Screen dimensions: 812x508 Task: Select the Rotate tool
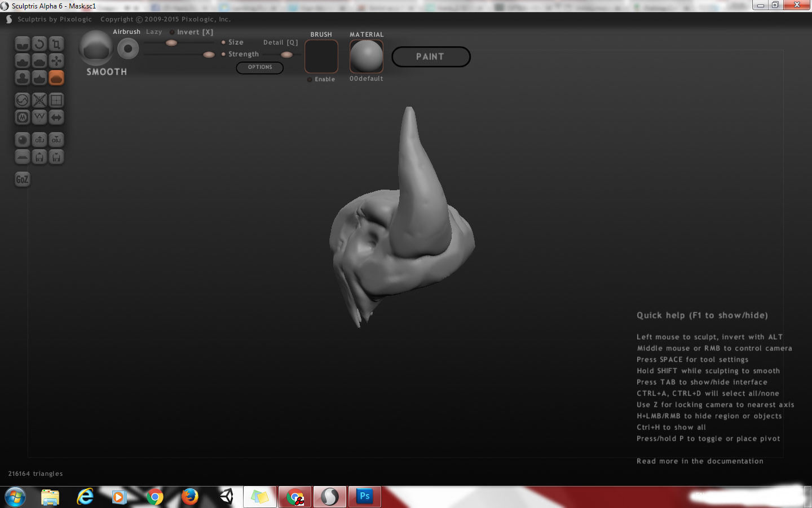(x=39, y=43)
